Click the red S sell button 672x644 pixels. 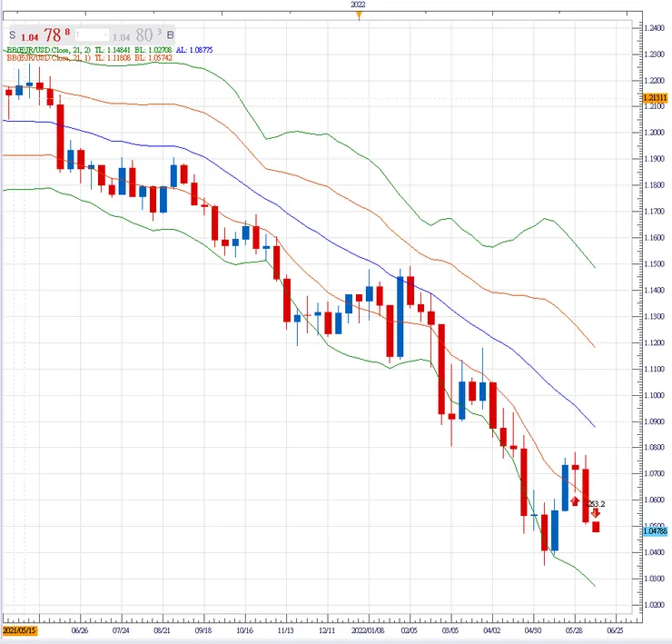[x=13, y=35]
